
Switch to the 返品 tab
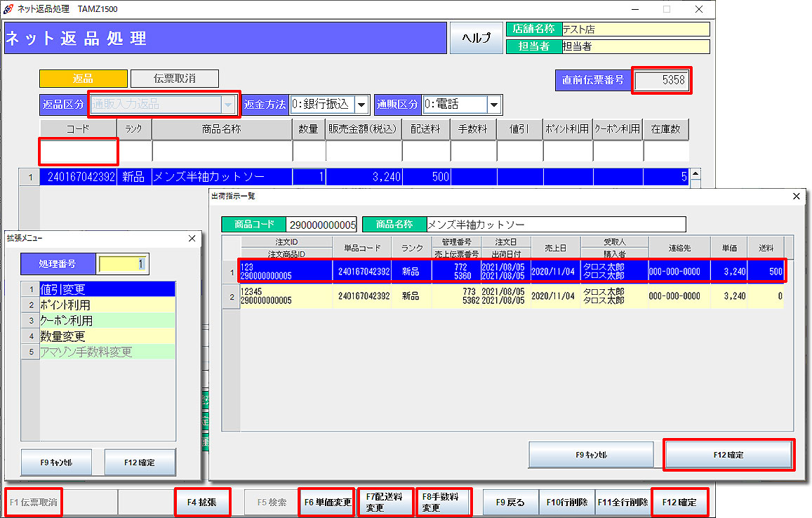[x=84, y=79]
